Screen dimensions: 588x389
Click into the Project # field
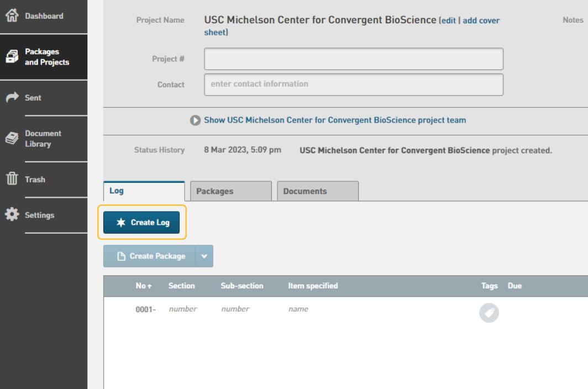point(353,59)
